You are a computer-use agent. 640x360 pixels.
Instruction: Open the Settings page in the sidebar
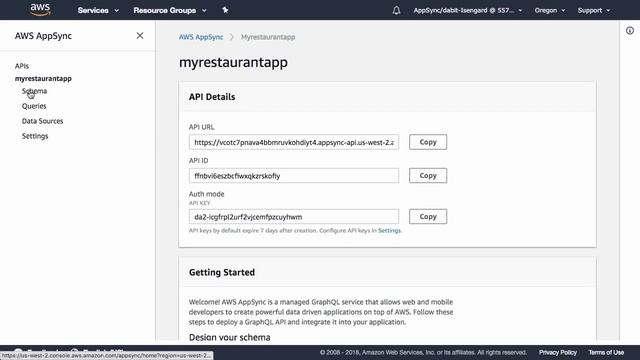(x=35, y=136)
